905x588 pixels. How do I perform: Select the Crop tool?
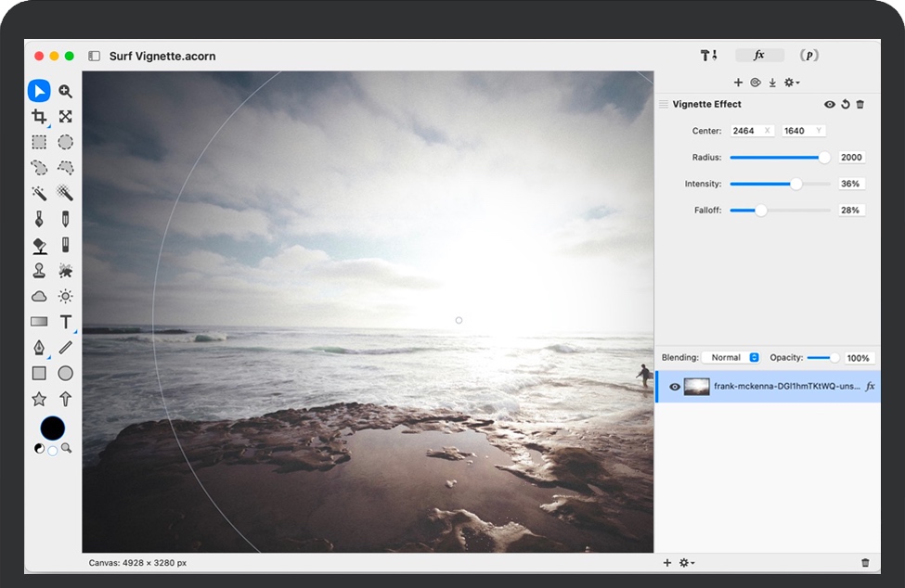tap(39, 117)
